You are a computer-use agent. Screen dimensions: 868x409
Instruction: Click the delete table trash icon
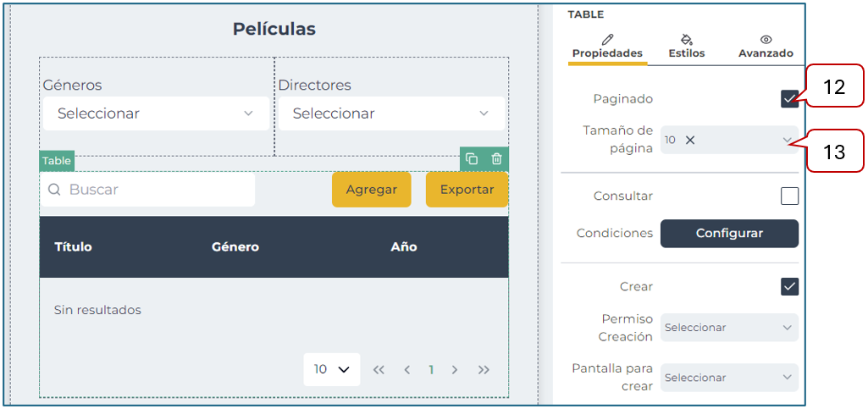(x=497, y=159)
